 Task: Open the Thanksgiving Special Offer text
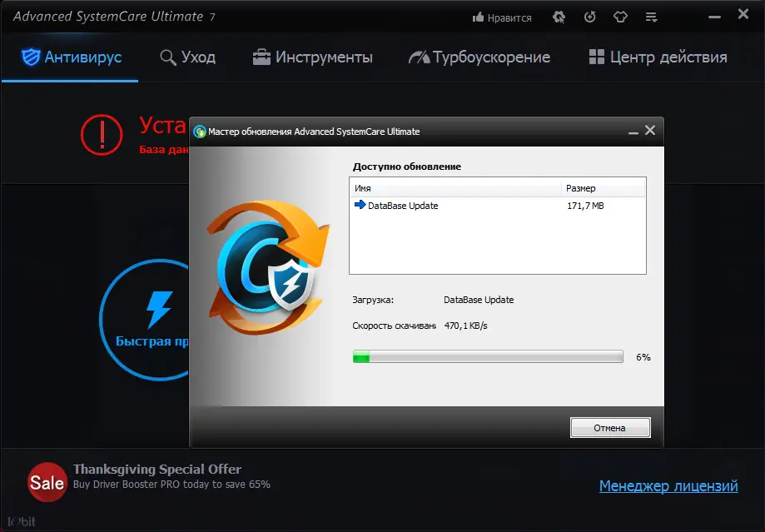(157, 469)
